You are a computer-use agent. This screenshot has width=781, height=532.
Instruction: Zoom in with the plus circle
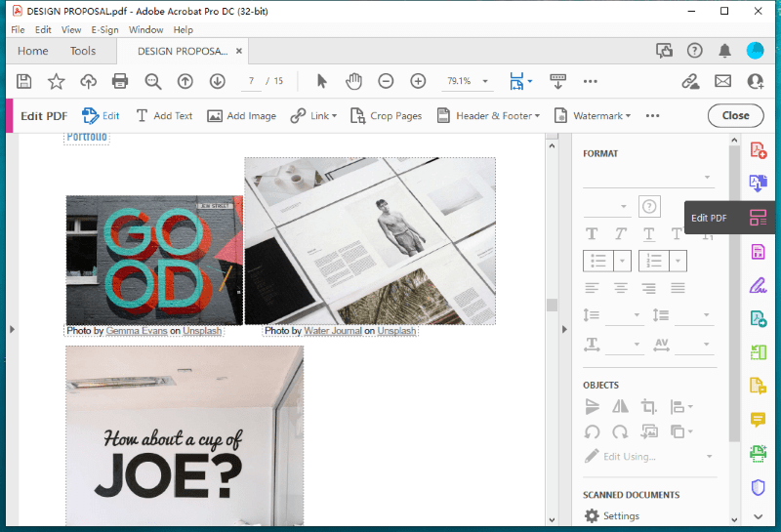coord(418,81)
